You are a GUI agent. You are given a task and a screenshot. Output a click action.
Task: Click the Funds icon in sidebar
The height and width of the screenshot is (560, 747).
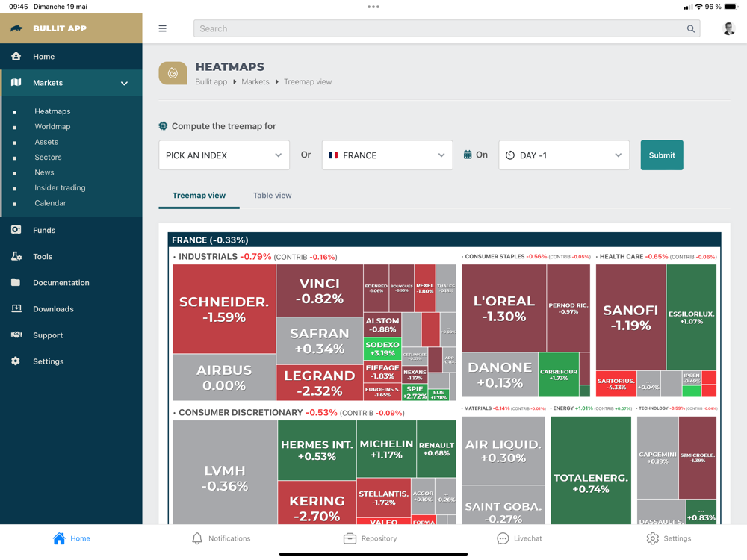coord(16,230)
